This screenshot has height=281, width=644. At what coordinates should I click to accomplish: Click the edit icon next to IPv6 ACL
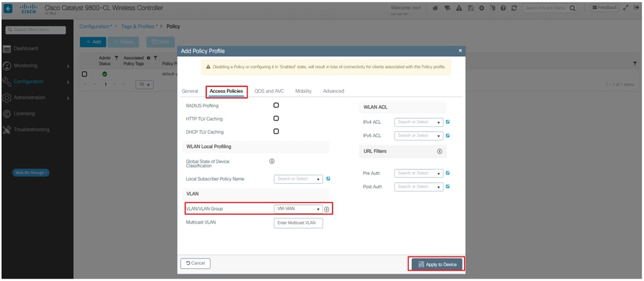[447, 135]
